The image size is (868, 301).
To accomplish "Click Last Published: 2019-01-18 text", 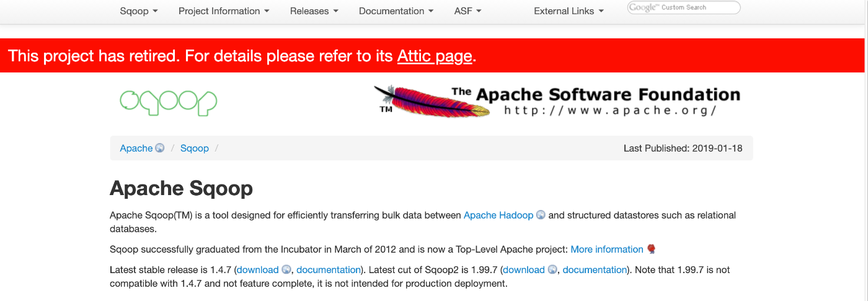I will coord(683,149).
